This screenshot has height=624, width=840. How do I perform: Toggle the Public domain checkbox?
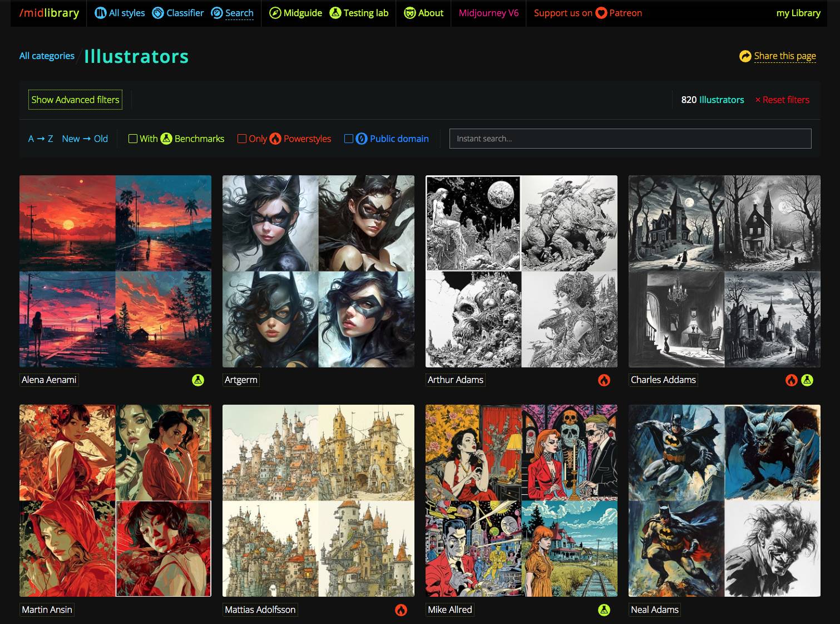(349, 139)
